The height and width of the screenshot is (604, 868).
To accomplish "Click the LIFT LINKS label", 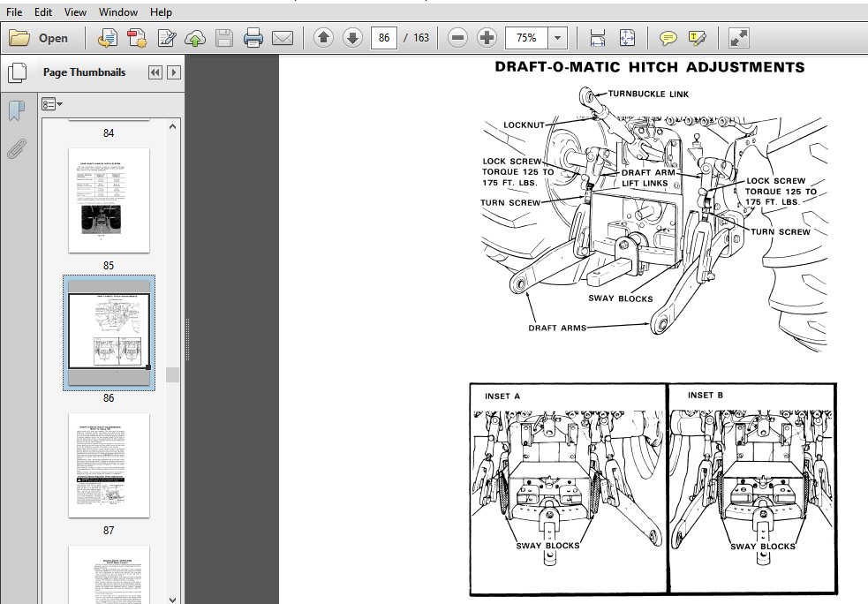I will (x=645, y=184).
